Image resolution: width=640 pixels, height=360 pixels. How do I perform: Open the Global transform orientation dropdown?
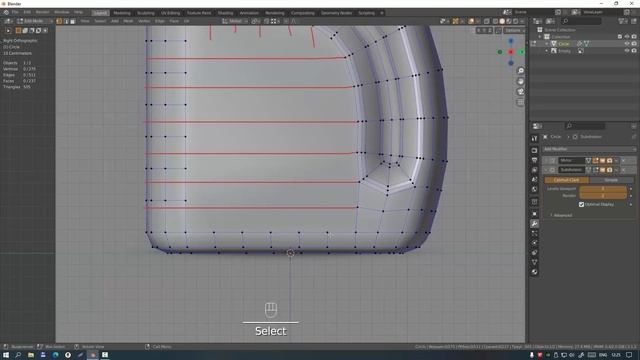236,21
